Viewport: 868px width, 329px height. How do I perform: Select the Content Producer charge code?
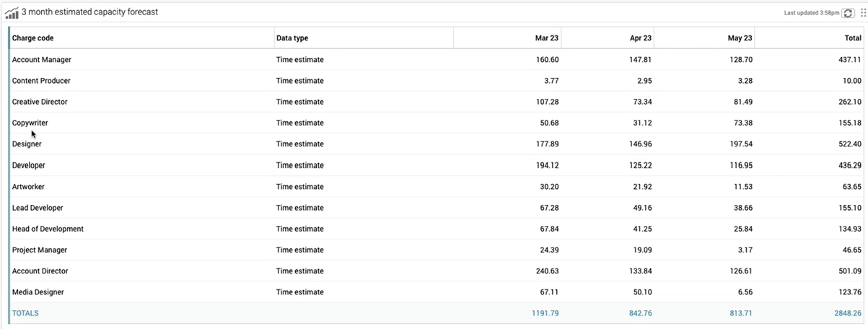click(41, 81)
